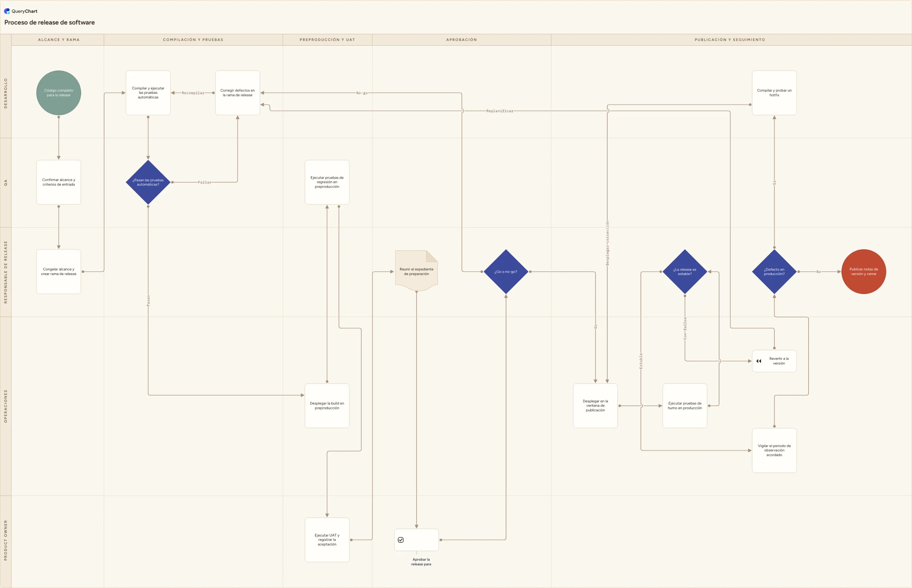Click the 'Product Owner' swimlane label

coord(6,540)
